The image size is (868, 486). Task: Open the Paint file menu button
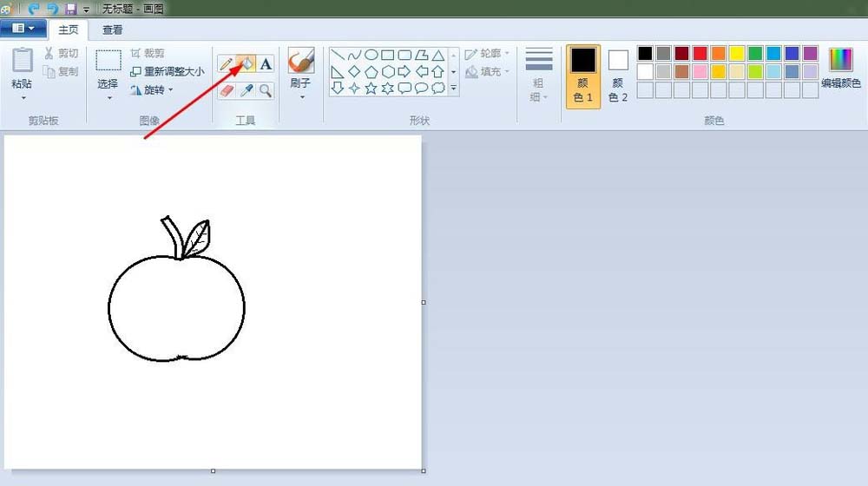(23, 29)
